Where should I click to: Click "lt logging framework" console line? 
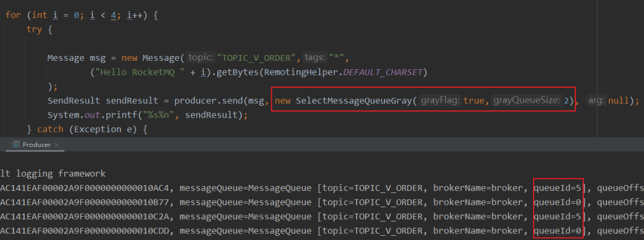(52, 174)
